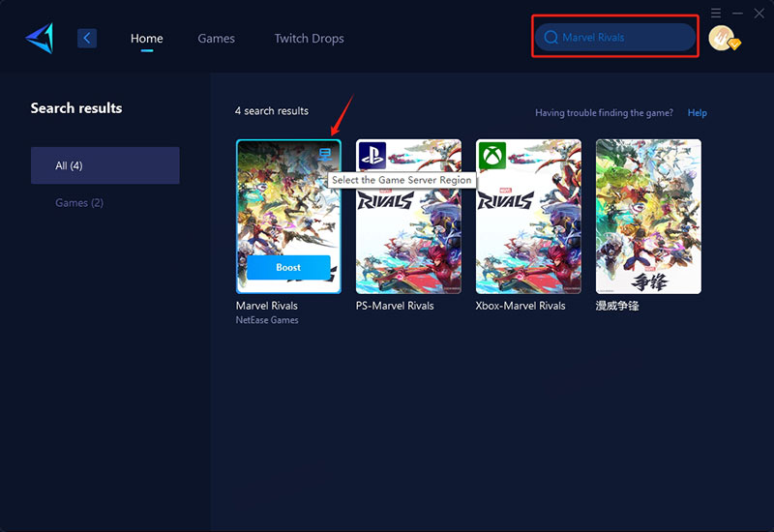The image size is (774, 532).
Task: Open the hamburger menu icon
Action: pyautogui.click(x=716, y=13)
